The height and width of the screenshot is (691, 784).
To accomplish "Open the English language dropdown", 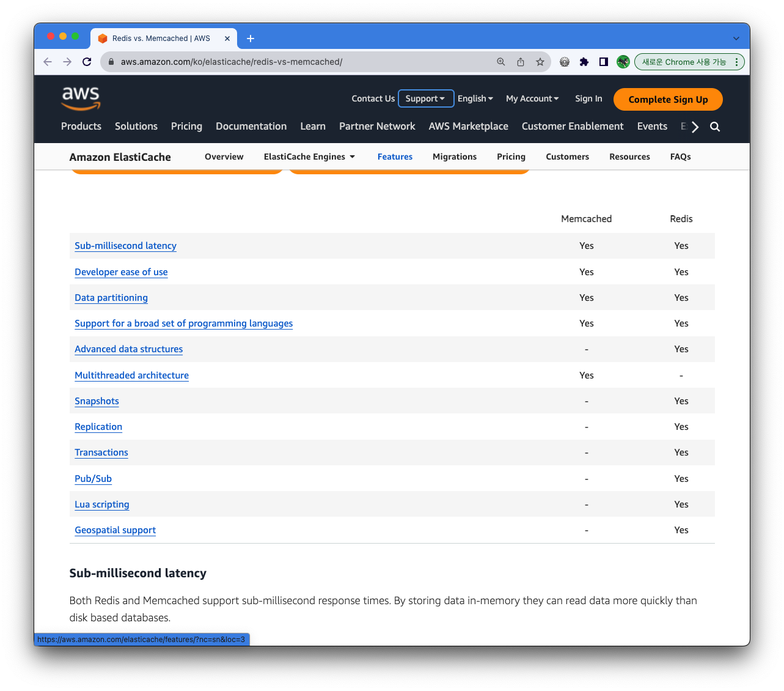I will [x=475, y=98].
